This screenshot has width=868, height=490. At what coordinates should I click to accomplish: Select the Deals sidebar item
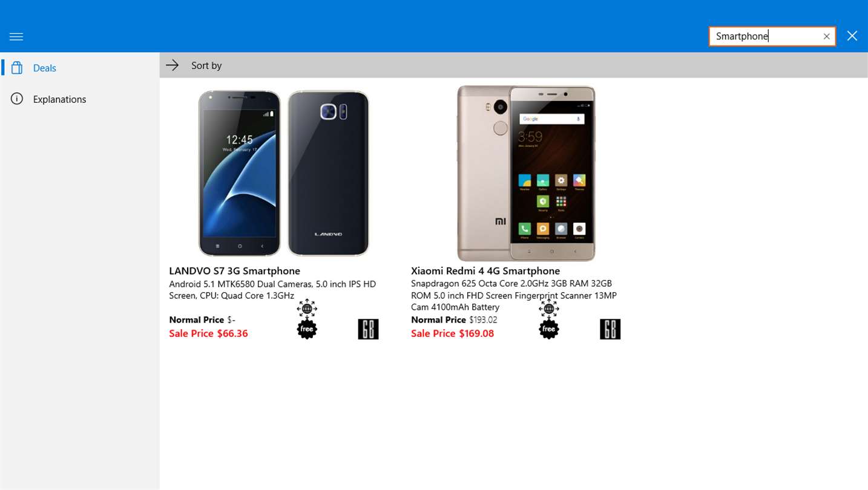click(x=80, y=68)
